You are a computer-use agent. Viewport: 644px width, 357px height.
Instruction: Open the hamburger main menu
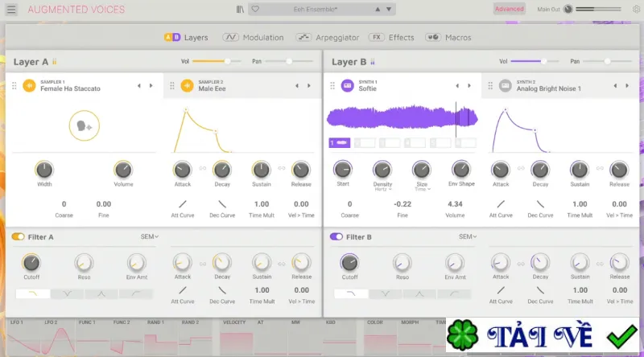[11, 9]
